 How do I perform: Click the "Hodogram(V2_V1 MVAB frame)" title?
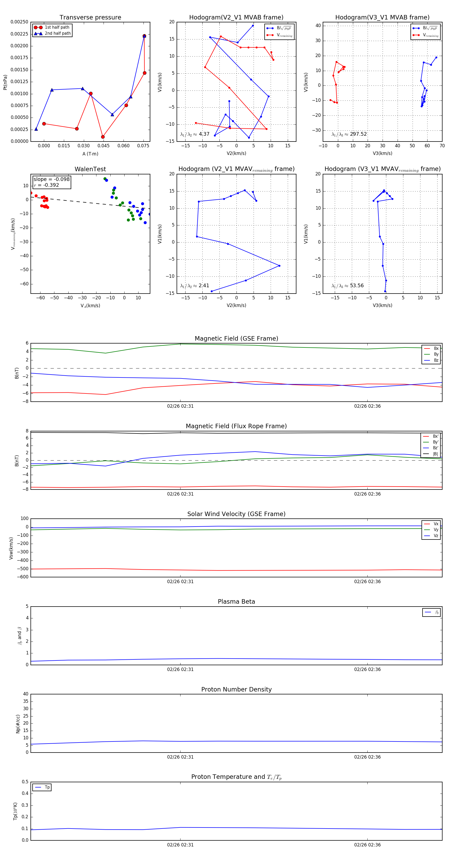point(236,18)
